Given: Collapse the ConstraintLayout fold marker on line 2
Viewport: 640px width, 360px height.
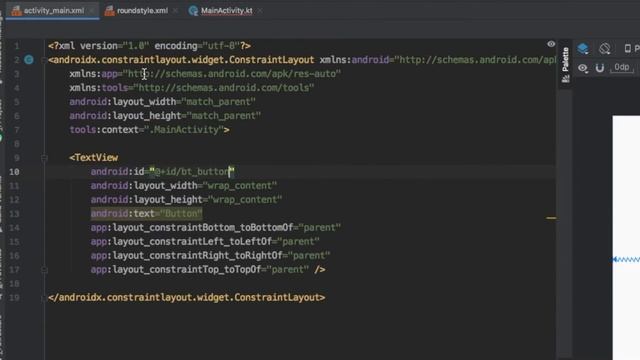Looking at the screenshot, I should (x=44, y=60).
